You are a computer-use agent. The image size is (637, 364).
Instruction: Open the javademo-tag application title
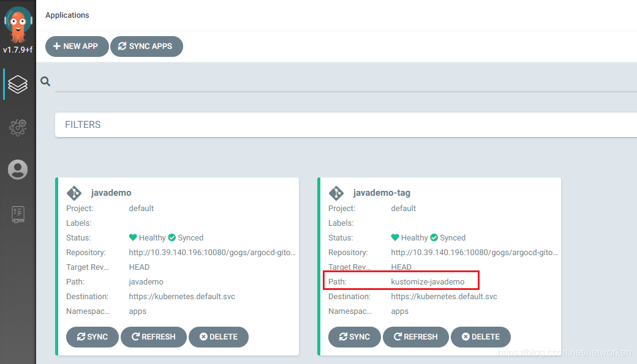(x=382, y=193)
